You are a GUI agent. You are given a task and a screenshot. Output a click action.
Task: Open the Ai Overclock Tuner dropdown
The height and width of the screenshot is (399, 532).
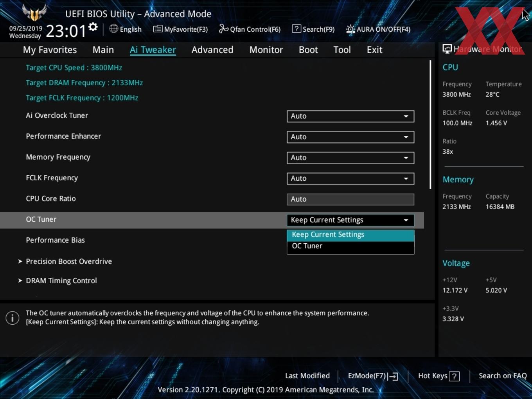pyautogui.click(x=350, y=116)
